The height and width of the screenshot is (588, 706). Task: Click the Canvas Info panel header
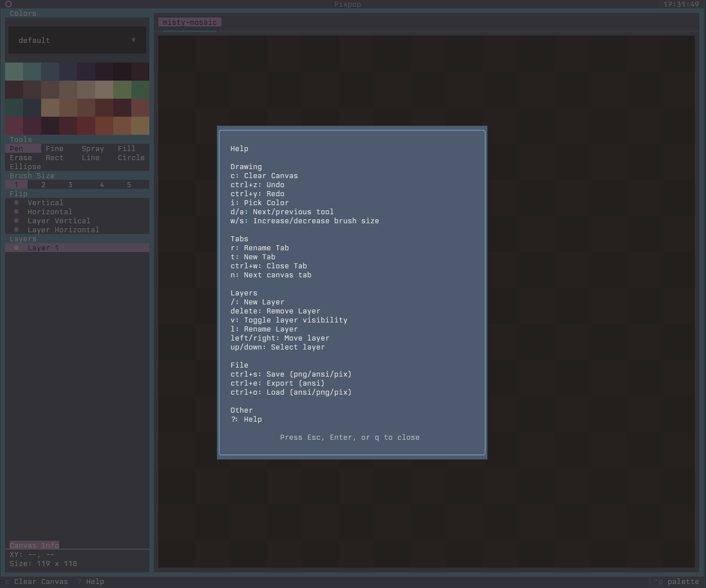coord(34,546)
